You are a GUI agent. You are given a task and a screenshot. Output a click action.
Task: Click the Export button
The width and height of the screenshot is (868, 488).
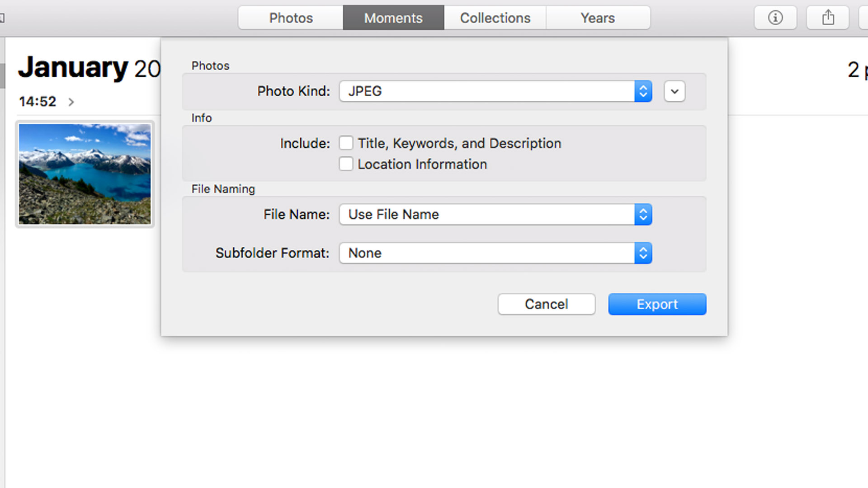click(657, 305)
